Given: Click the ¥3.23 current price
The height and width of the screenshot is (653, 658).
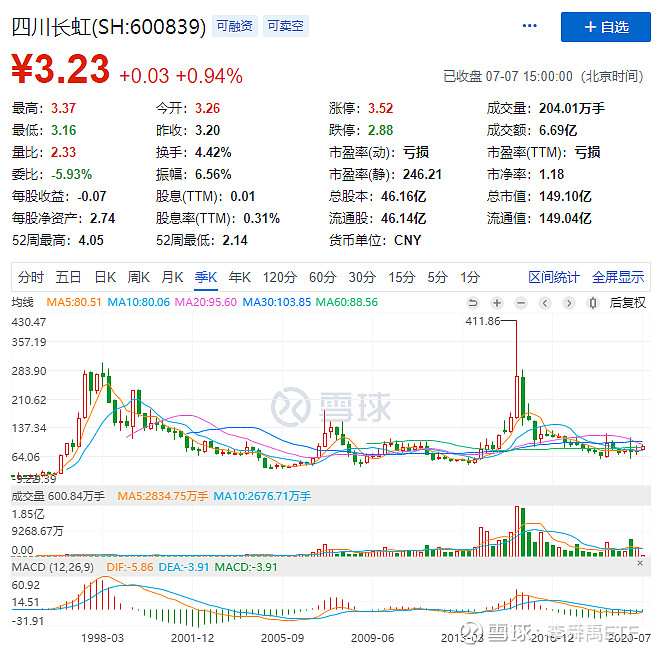Looking at the screenshot, I should click(61, 69).
